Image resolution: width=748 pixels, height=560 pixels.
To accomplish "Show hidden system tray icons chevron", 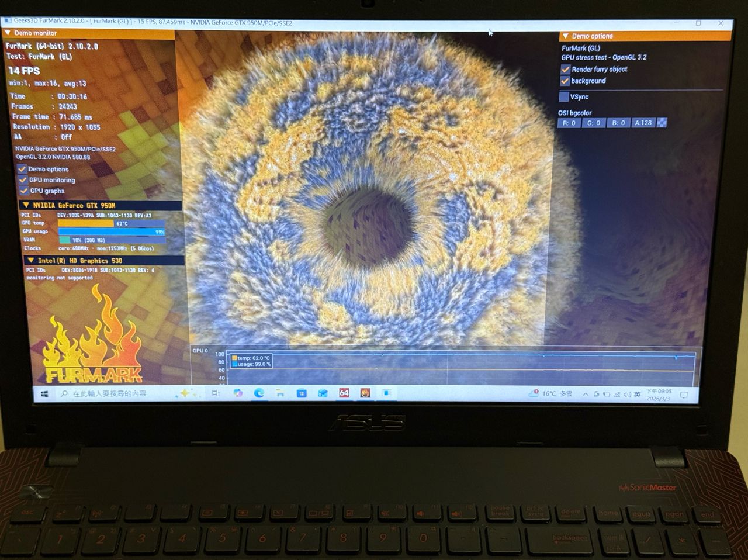I will [586, 395].
